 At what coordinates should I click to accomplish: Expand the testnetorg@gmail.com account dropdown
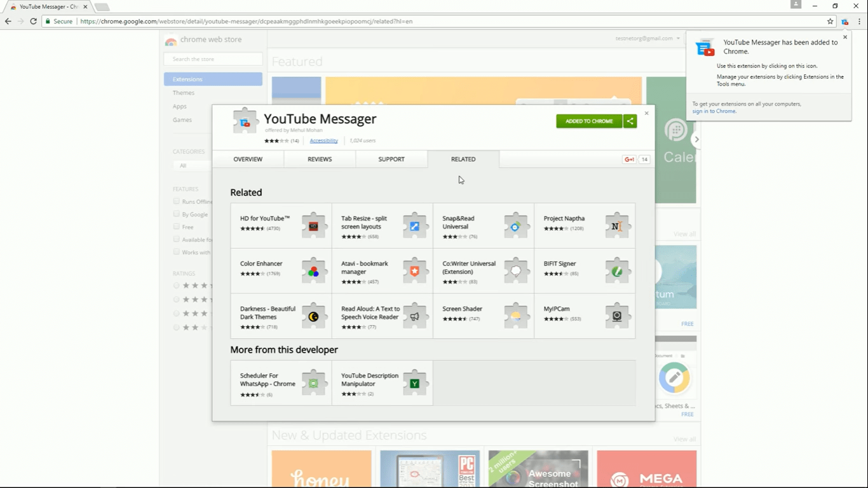tap(648, 39)
